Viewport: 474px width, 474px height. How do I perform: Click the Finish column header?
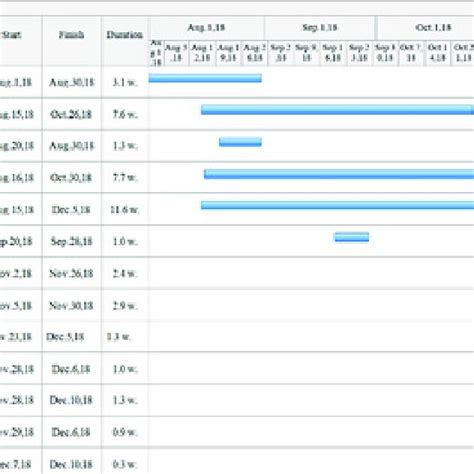click(x=71, y=35)
